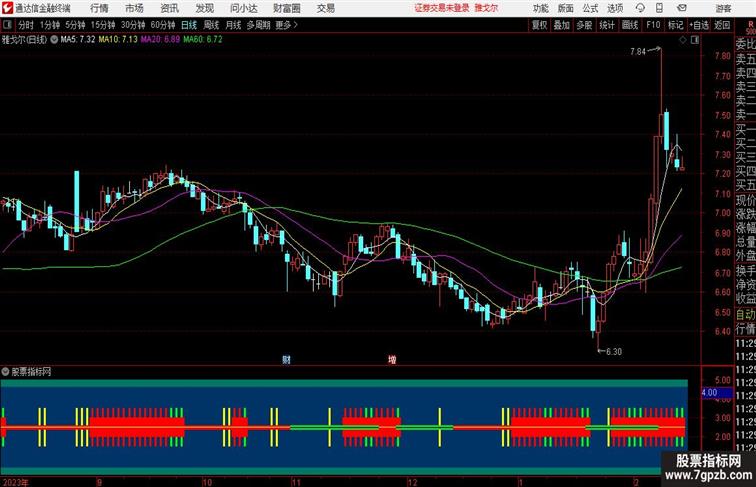
Task: Open the 多周期 multi-period tab
Action: point(258,25)
